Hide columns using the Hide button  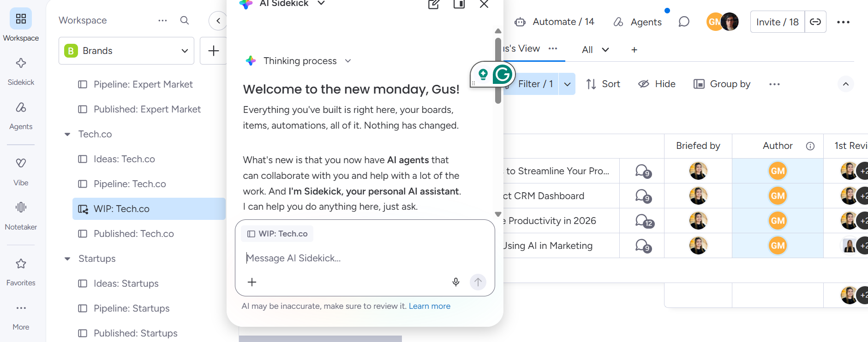click(x=657, y=84)
